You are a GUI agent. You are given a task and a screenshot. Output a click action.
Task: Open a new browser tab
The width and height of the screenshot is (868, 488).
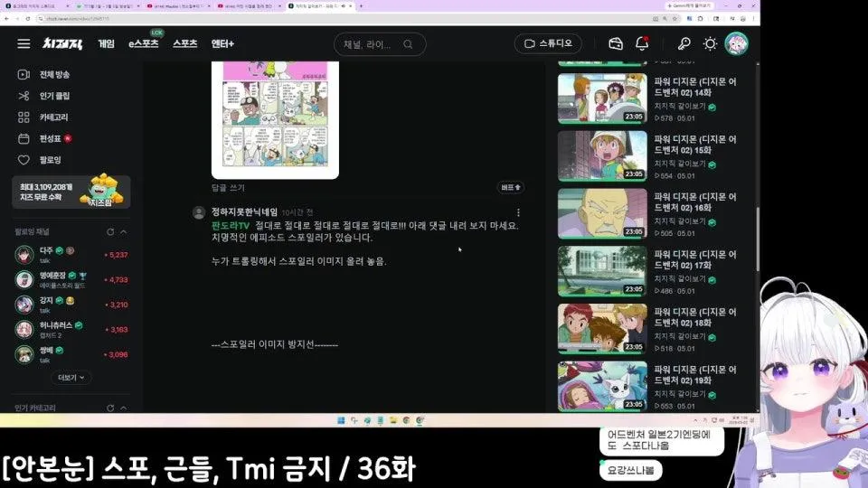tap(361, 6)
